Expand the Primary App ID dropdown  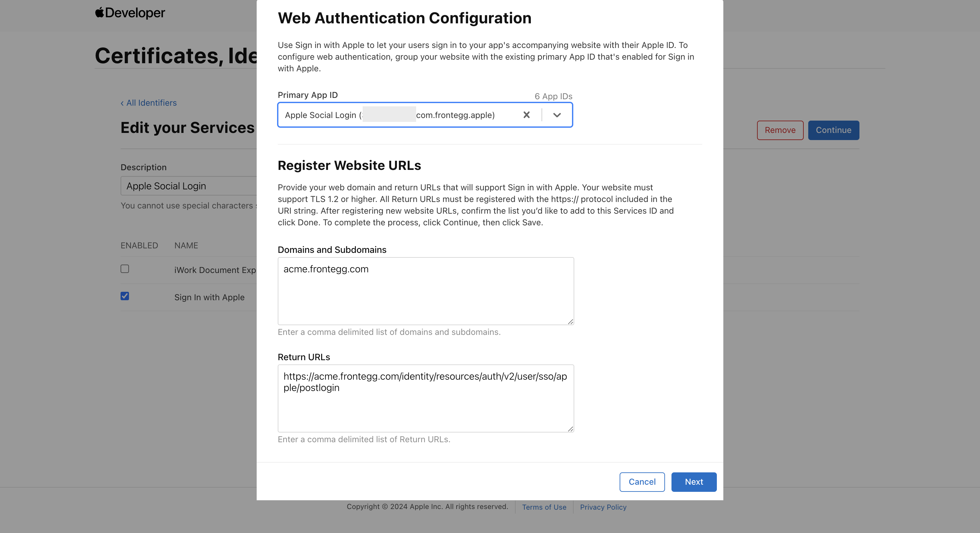click(557, 115)
